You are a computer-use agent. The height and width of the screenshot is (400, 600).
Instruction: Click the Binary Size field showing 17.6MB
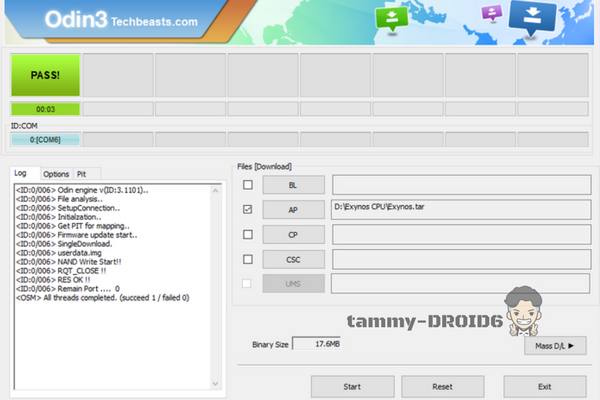pos(316,344)
